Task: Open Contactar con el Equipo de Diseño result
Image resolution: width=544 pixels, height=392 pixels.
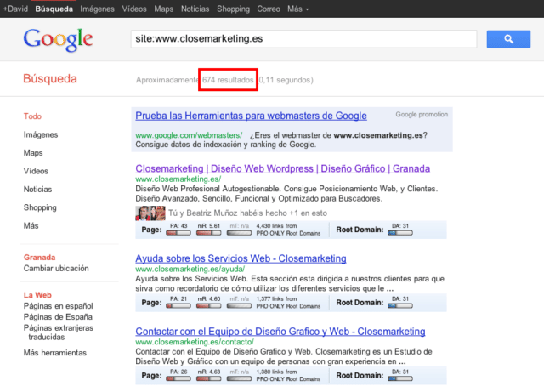Action: pos(280,332)
